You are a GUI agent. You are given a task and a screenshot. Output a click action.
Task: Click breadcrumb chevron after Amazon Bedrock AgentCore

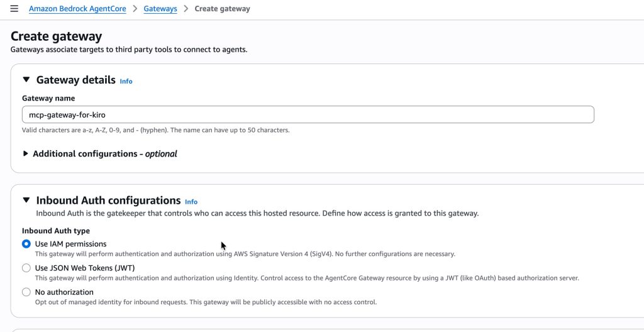(135, 9)
